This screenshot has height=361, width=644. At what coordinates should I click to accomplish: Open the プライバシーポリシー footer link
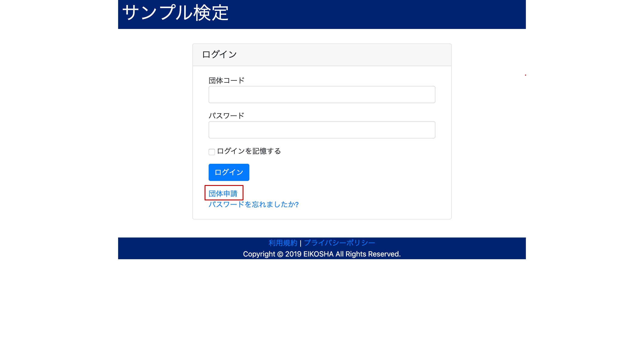tap(339, 242)
